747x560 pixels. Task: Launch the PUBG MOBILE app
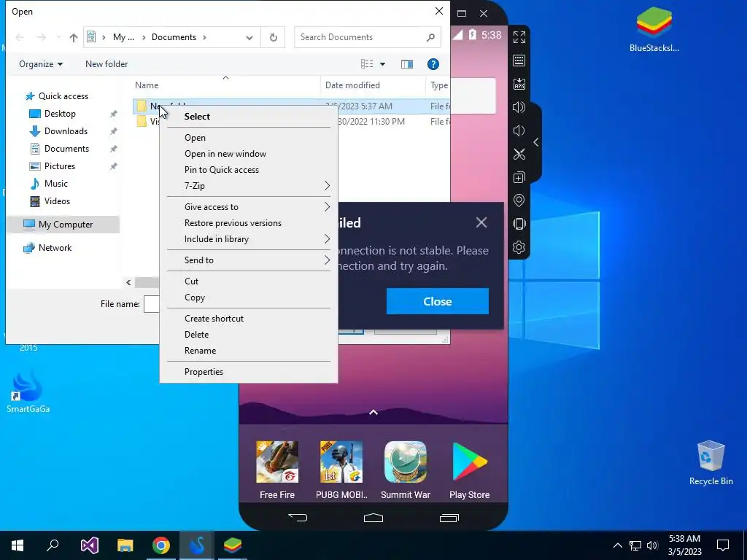[341, 470]
